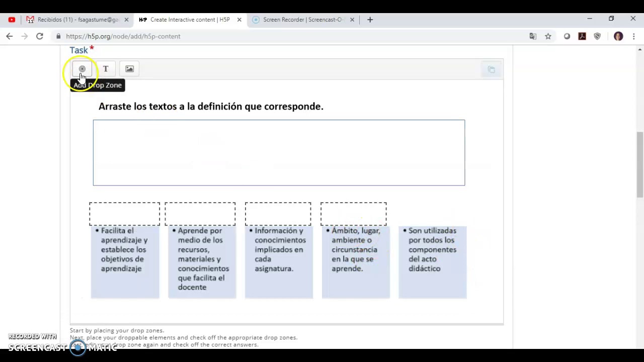Select the 'Ámbito, lugar, ambiente' text card

[x=356, y=262]
